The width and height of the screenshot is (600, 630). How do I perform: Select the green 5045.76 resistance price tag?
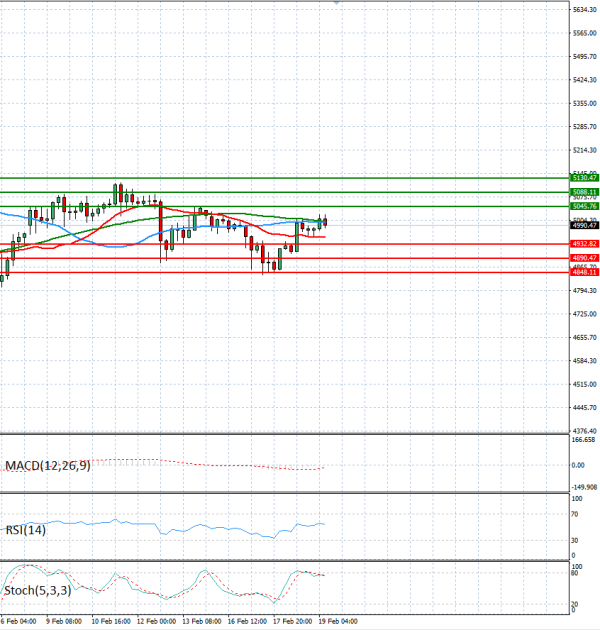pyautogui.click(x=584, y=206)
